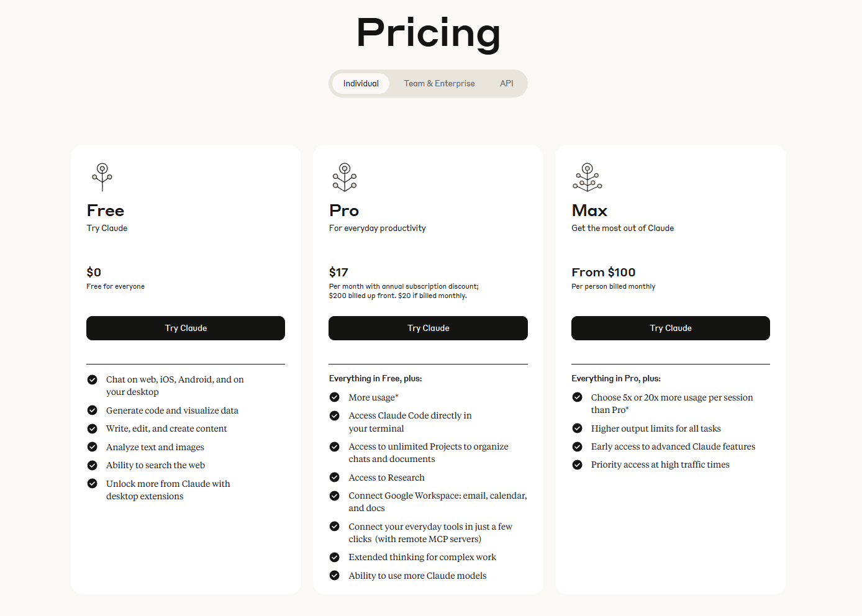The image size is (862, 616).
Task: Click the 'From $100' Max price text
Action: (604, 273)
